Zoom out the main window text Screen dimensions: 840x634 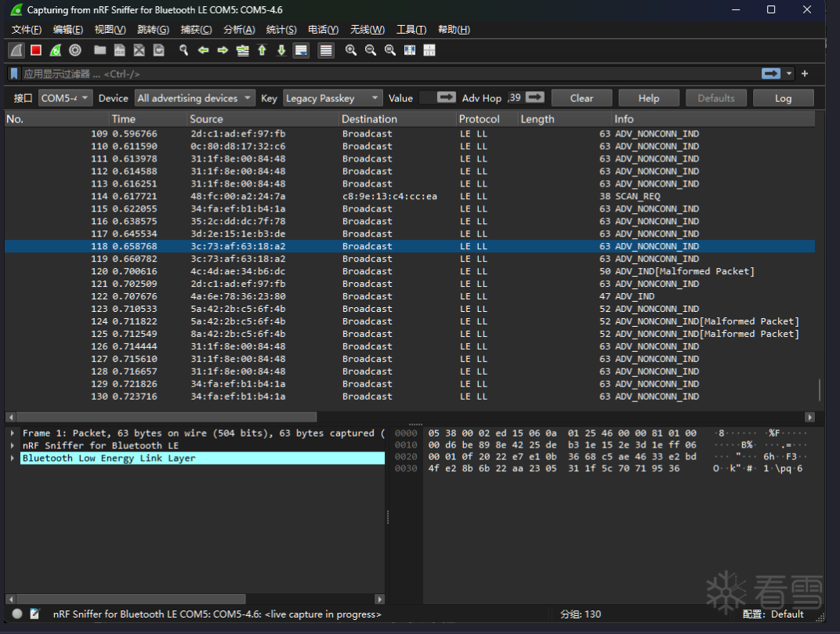370,50
